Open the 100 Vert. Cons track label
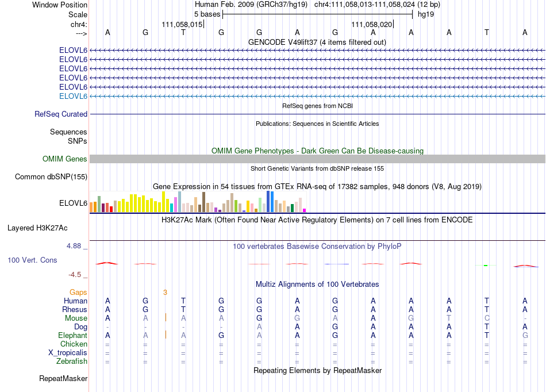Screen dimensions: 546x392 coord(32,260)
